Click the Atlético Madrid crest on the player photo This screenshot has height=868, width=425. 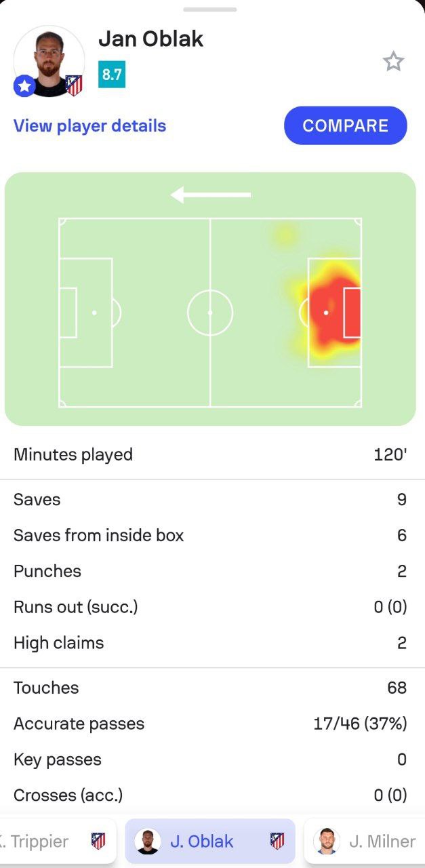click(74, 85)
